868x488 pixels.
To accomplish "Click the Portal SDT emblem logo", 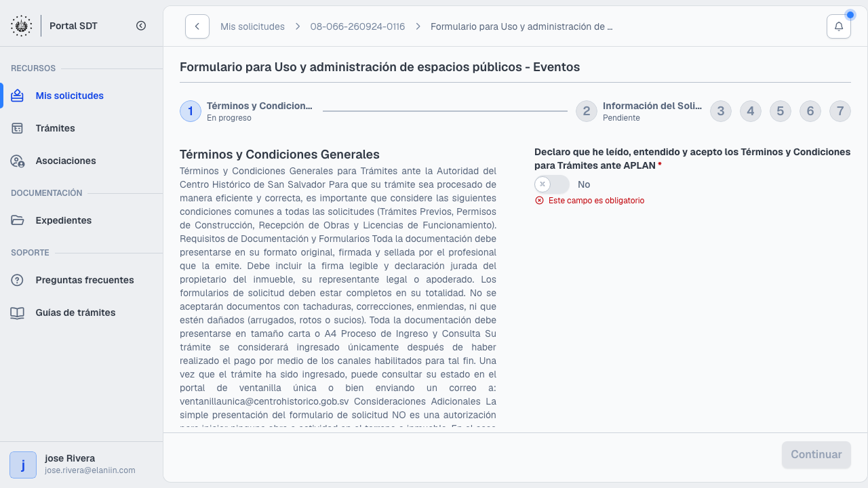I will pos(22,26).
